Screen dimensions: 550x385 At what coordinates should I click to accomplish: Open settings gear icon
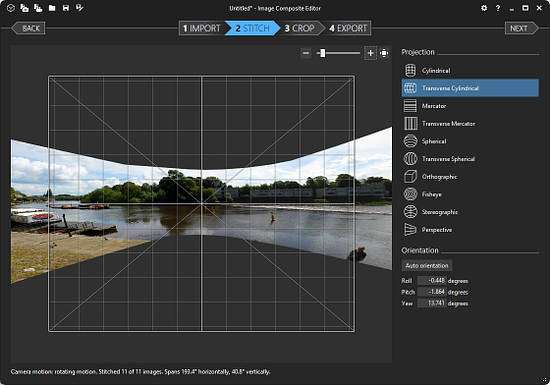[x=484, y=8]
